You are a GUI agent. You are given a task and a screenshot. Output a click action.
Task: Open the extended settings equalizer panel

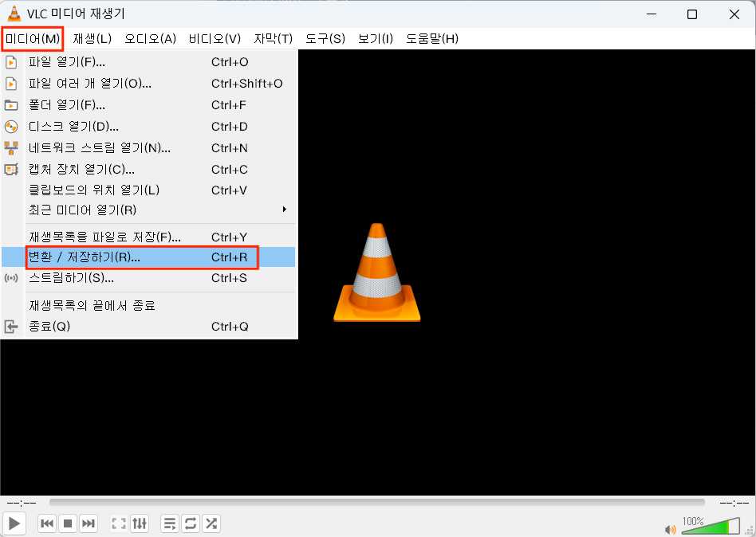tap(140, 523)
